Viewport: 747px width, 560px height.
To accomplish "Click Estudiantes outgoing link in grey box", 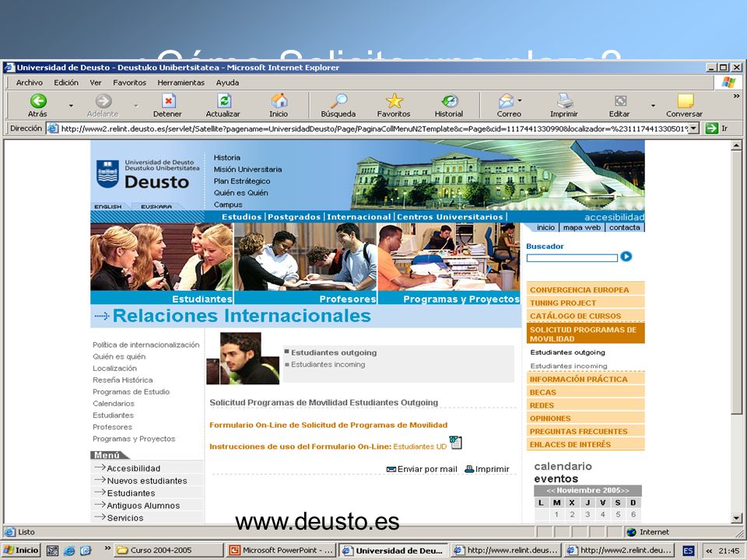I will (x=334, y=353).
